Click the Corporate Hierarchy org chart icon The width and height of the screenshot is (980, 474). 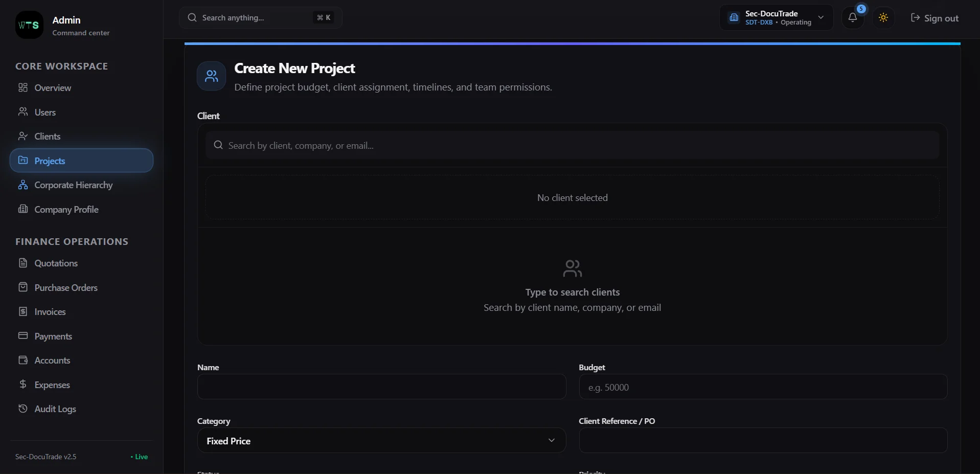coord(23,185)
